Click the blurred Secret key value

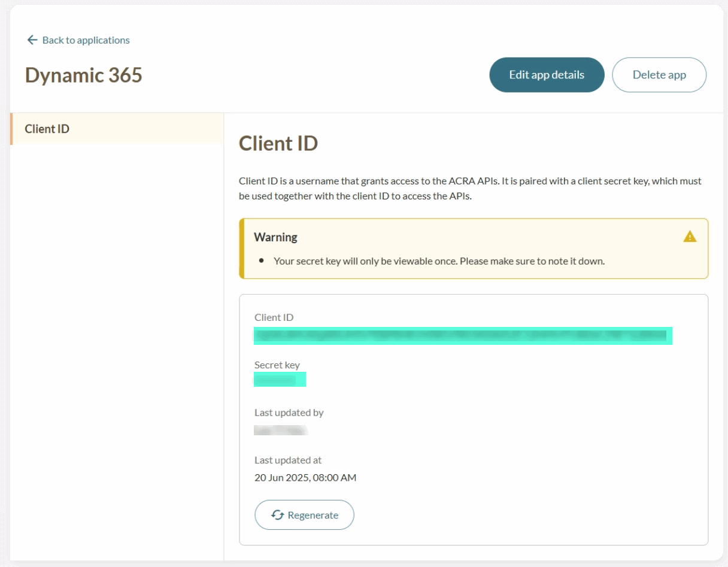pyautogui.click(x=280, y=380)
